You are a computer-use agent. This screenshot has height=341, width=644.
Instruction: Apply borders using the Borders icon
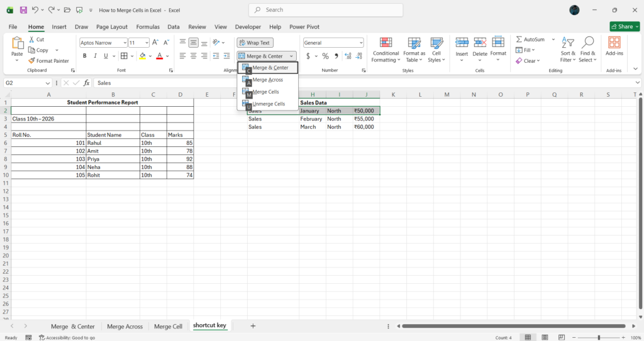click(124, 56)
